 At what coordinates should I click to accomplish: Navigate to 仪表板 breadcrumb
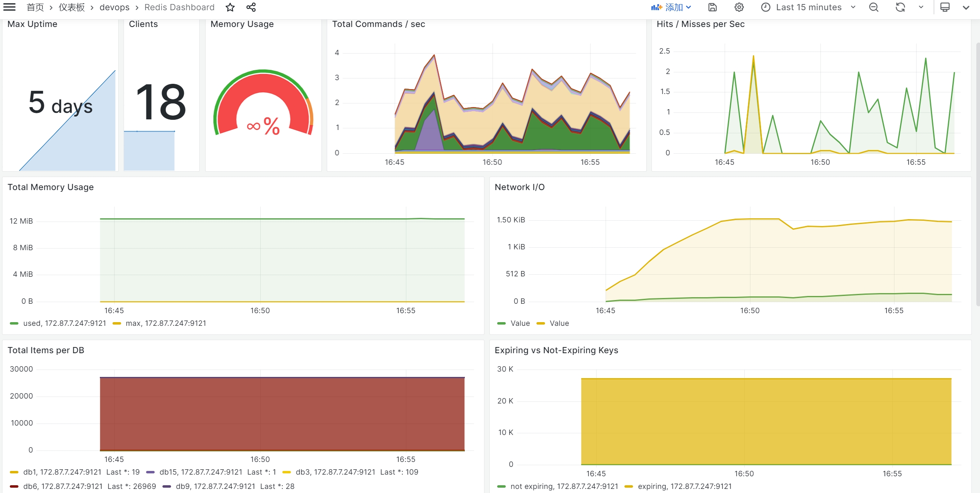pyautogui.click(x=72, y=7)
